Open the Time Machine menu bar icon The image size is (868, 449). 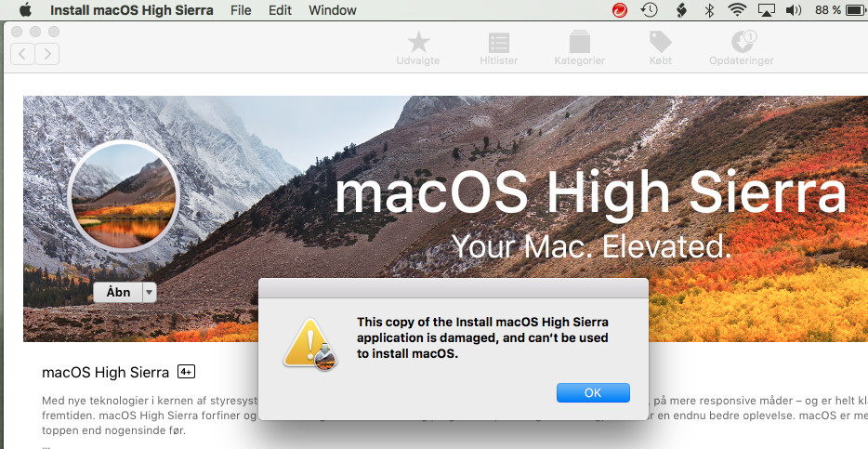[x=650, y=10]
